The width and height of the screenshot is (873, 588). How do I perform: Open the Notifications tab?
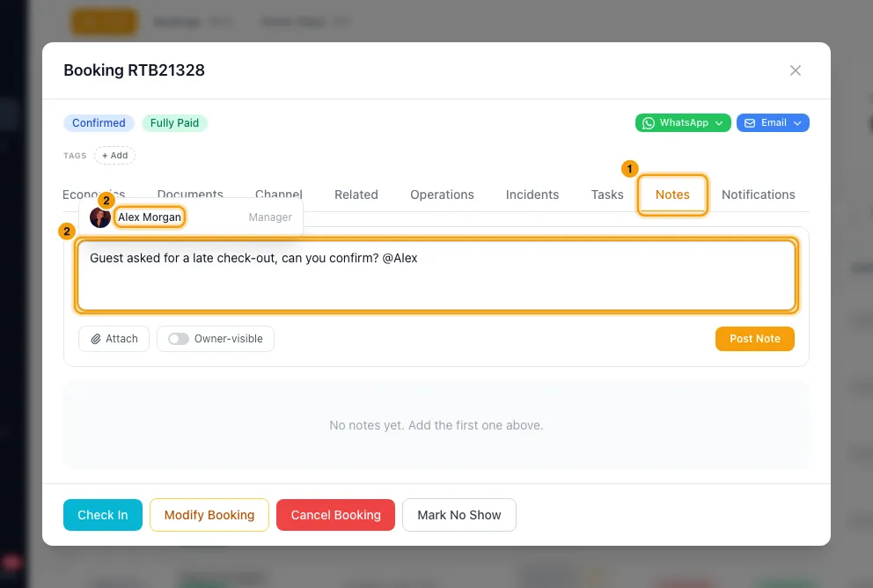tap(759, 195)
